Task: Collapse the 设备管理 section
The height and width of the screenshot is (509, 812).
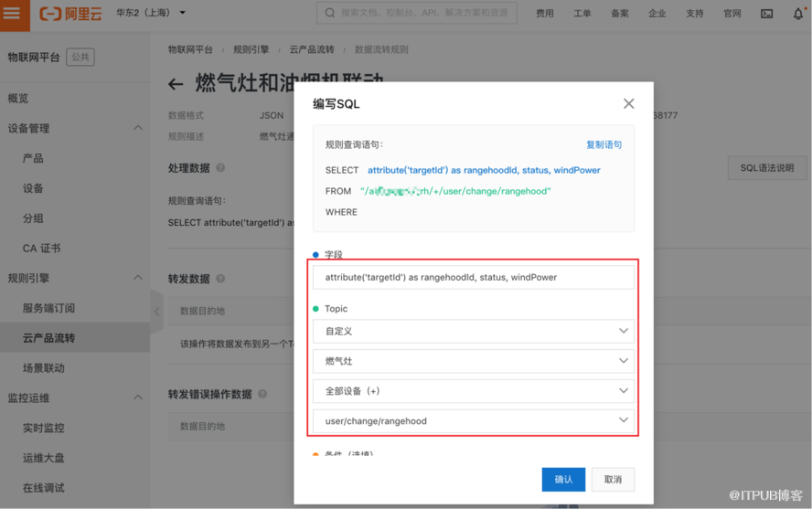Action: click(138, 128)
